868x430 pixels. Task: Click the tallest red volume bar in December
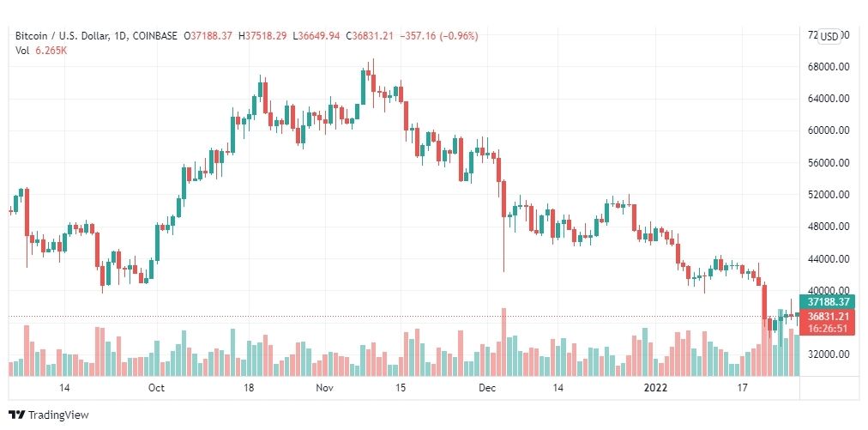(503, 342)
